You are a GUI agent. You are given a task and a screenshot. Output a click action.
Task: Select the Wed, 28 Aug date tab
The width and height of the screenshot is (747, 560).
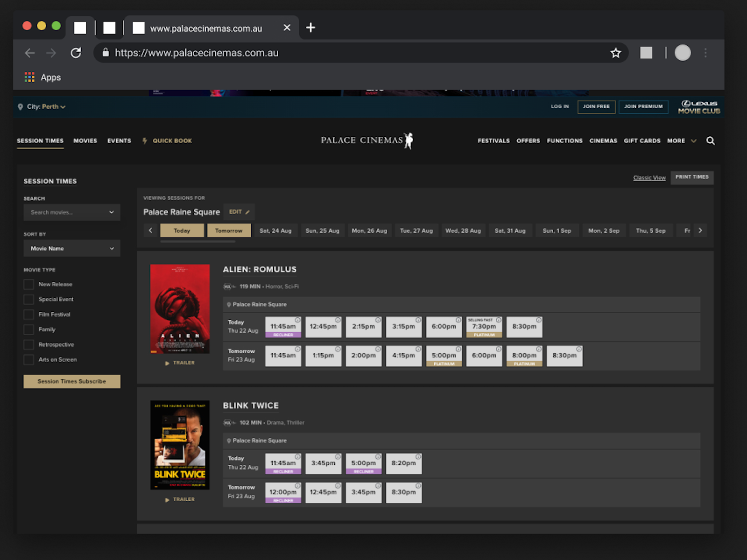point(463,231)
